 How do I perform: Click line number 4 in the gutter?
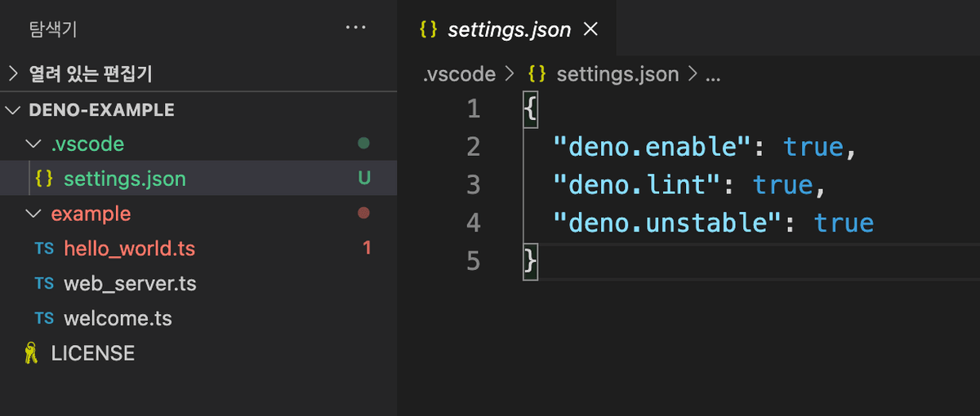473,223
